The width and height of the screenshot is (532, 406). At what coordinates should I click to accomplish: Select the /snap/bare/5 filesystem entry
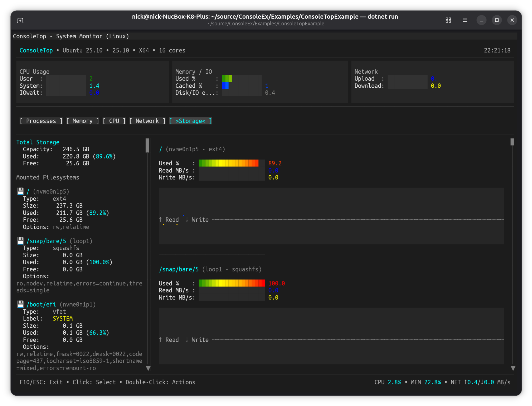[x=46, y=241]
